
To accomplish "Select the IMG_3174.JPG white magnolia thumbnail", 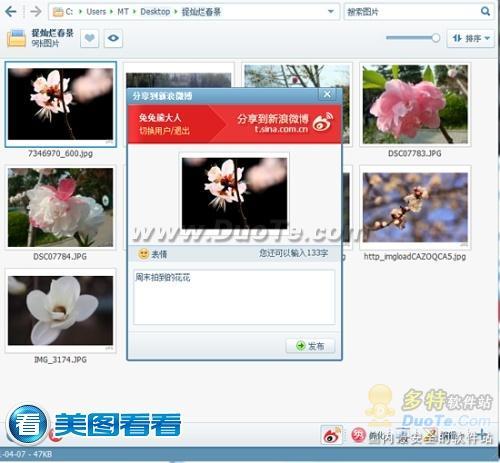I will [60, 311].
